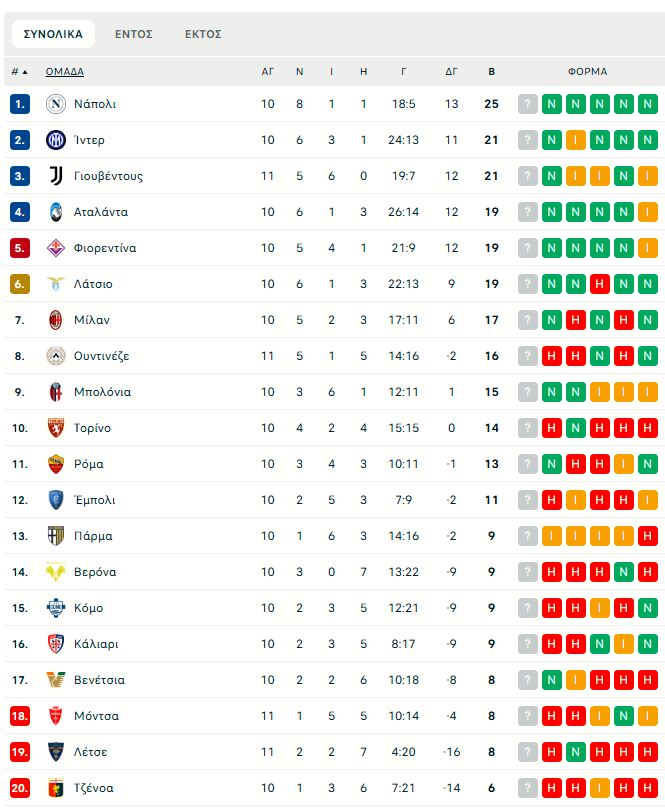Open the Λάτσιο team link

click(93, 284)
